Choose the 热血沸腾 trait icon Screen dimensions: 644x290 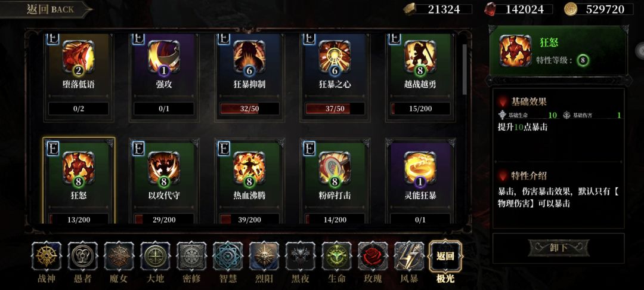(x=249, y=168)
